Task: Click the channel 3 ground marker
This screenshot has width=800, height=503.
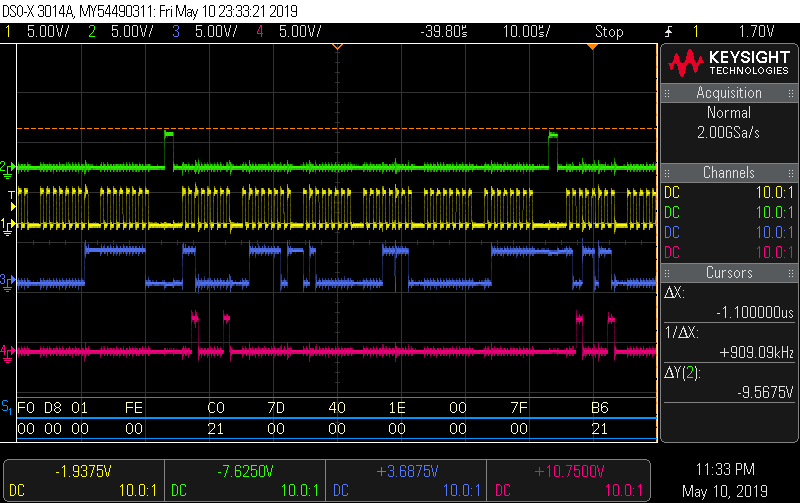Action: [8, 282]
